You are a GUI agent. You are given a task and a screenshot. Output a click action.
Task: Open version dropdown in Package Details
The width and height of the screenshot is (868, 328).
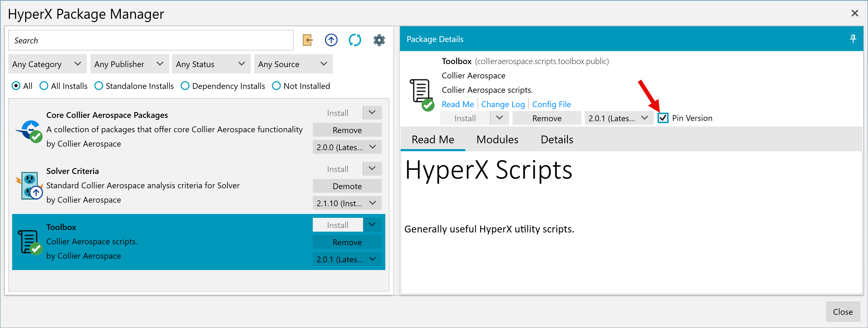tap(619, 118)
